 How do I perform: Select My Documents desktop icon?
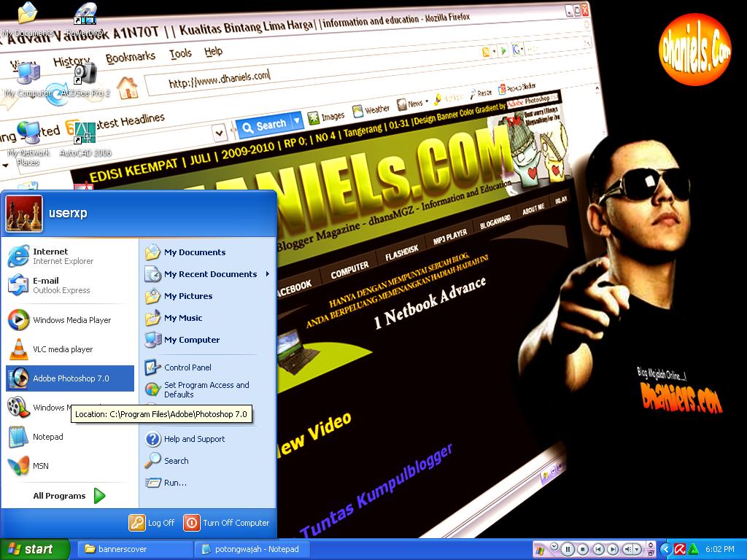point(28,20)
